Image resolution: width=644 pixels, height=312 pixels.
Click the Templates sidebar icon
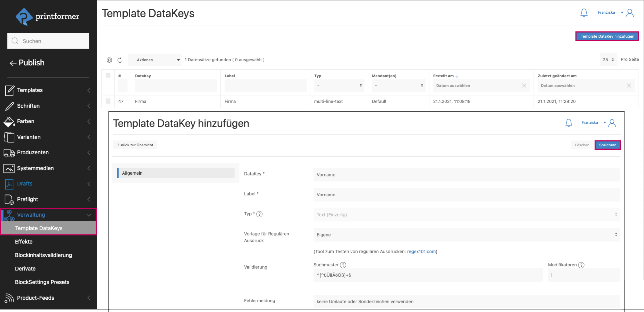click(x=9, y=90)
